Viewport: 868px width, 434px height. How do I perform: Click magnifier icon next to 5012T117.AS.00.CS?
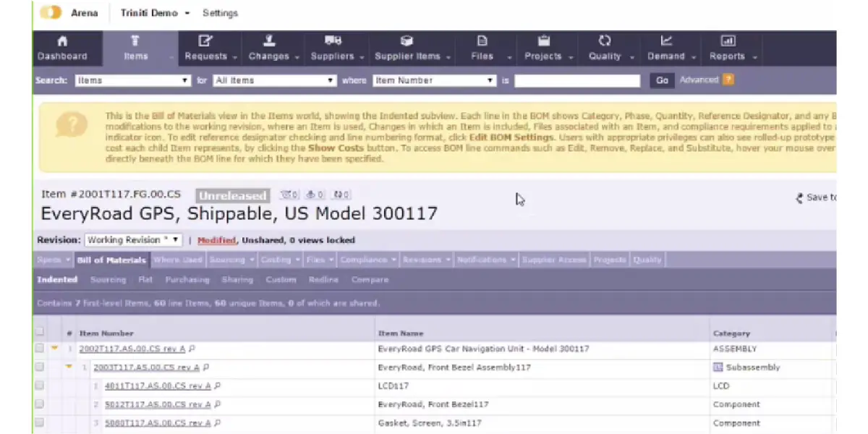tap(218, 405)
